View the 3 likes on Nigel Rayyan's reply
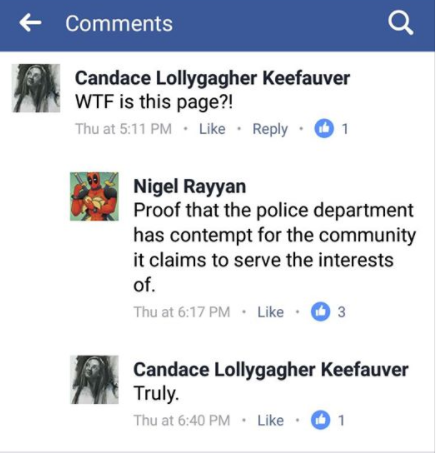437x453 pixels. 328,312
